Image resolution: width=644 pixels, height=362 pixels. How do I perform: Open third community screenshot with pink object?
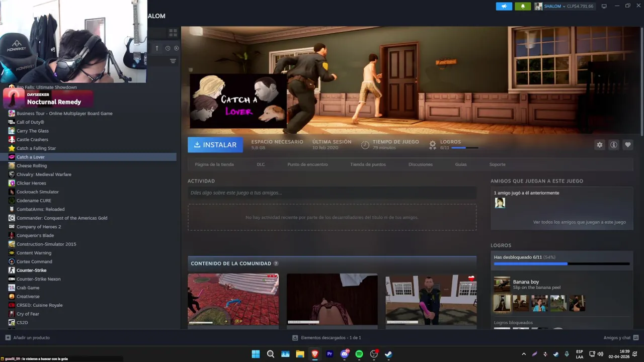point(431,299)
